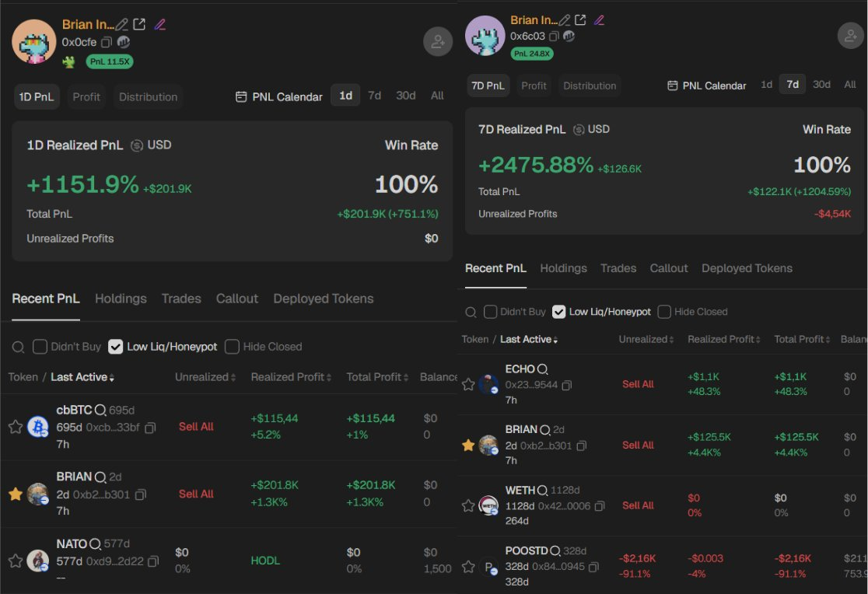The height and width of the screenshot is (594, 868).
Task: Unstar the BRIAN token in left panel
Action: [x=16, y=494]
